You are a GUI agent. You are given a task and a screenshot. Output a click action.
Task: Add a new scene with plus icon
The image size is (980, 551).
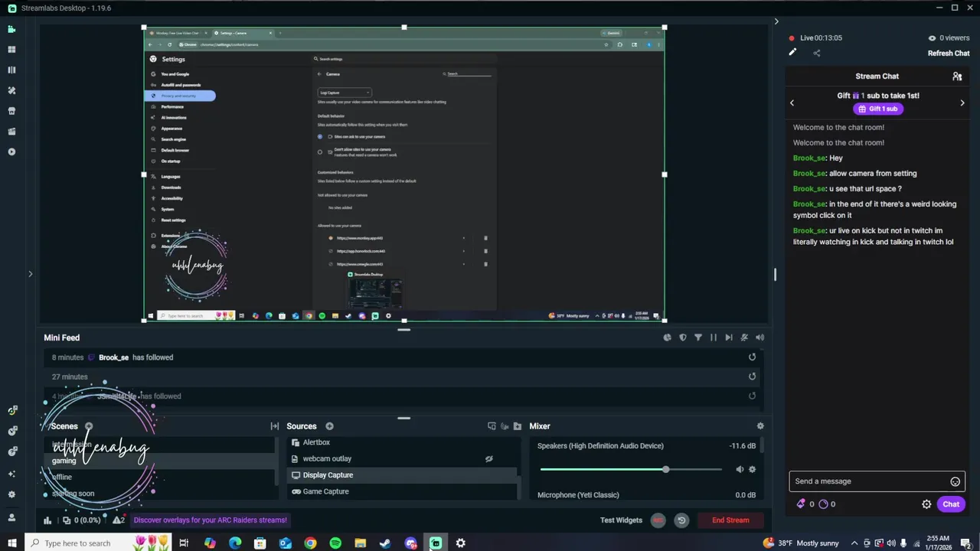(x=89, y=426)
